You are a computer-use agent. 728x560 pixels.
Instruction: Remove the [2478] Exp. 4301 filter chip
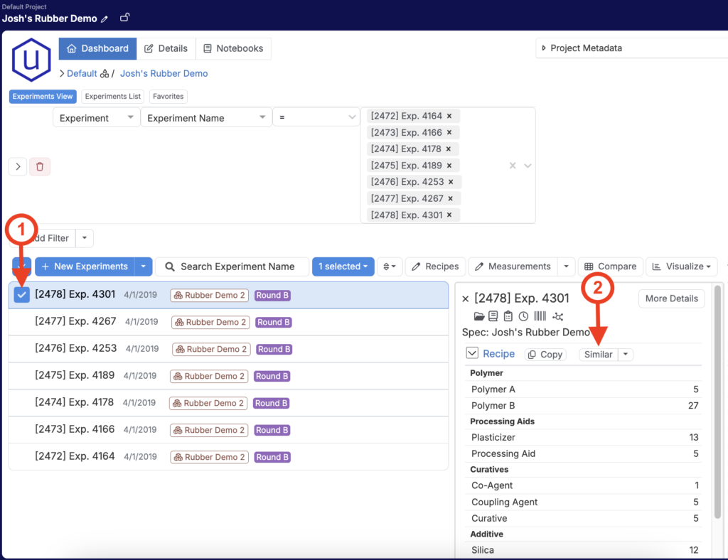coord(449,215)
